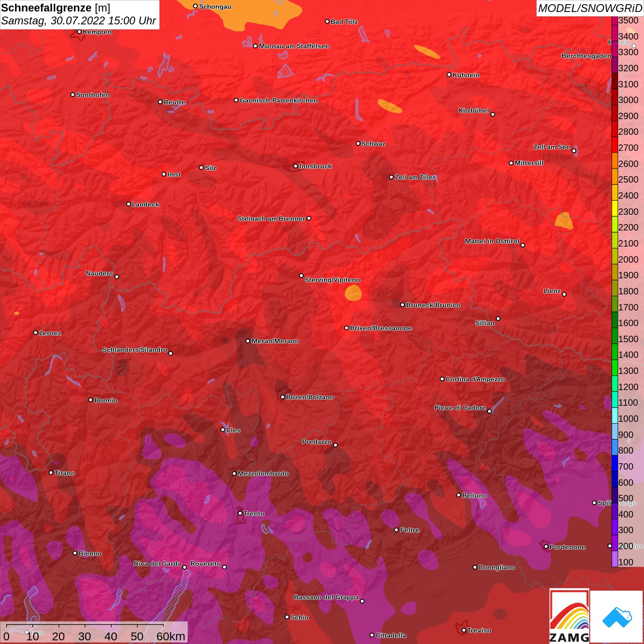The image size is (644, 644).
Task: Click the Meran/Merano label
Action: (x=275, y=341)
